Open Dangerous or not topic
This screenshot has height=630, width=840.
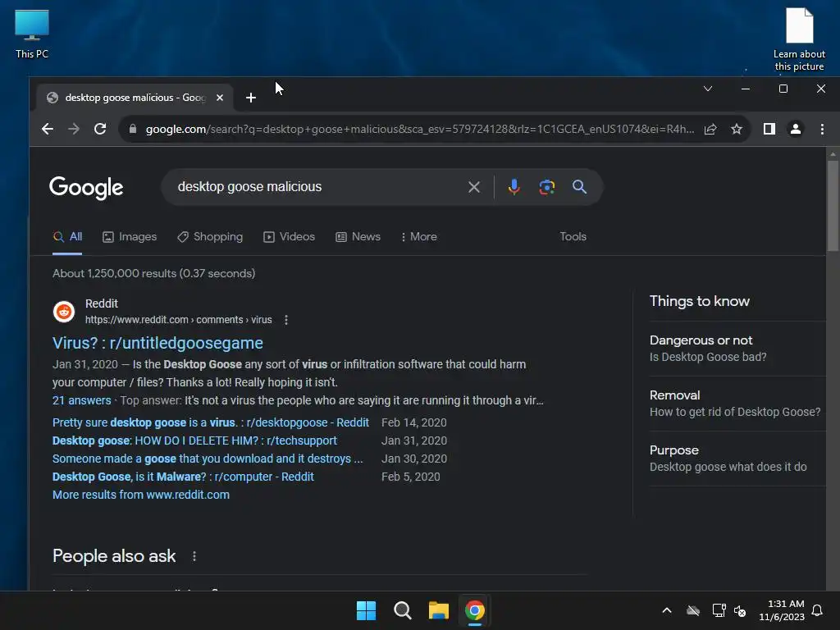tap(737, 348)
